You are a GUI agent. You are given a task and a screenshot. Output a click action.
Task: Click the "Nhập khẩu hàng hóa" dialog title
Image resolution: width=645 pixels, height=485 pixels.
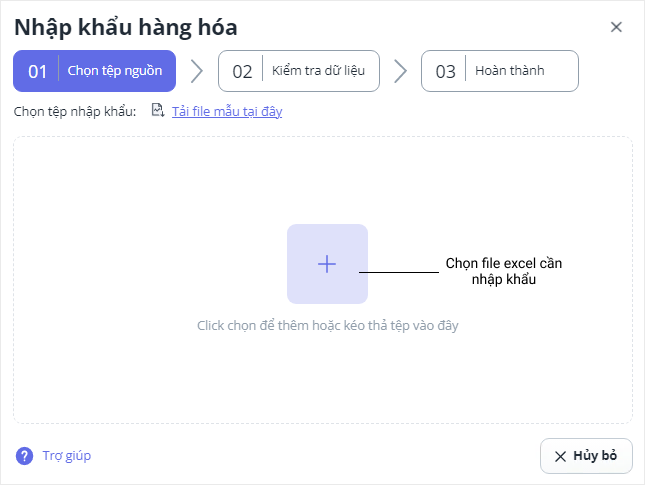tap(126, 27)
